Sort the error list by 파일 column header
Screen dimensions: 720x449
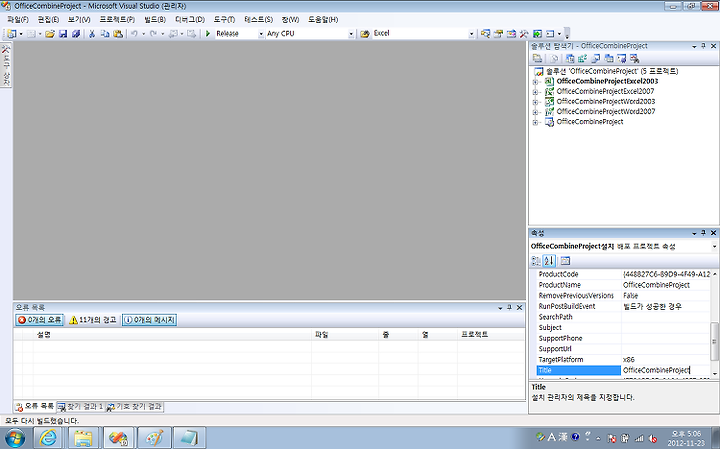(x=345, y=335)
